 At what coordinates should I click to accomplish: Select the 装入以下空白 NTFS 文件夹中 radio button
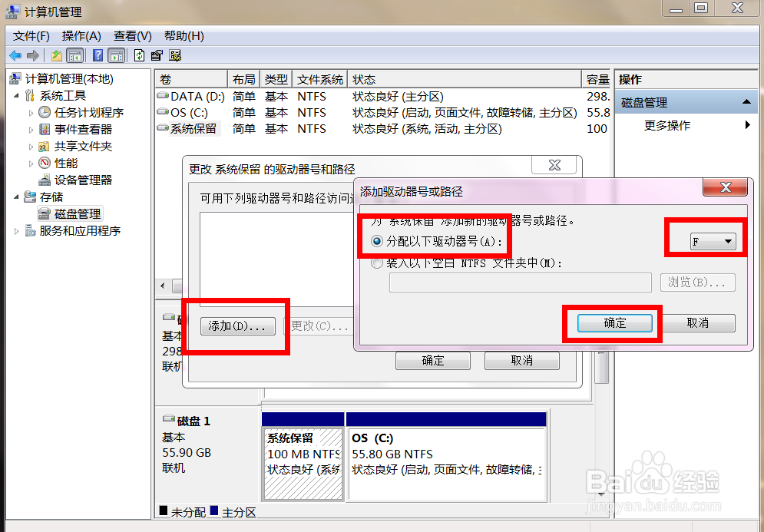point(377,263)
